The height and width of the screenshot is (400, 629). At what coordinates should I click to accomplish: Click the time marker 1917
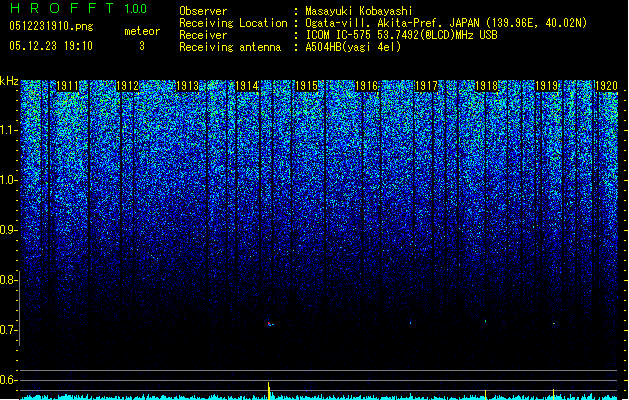point(426,86)
